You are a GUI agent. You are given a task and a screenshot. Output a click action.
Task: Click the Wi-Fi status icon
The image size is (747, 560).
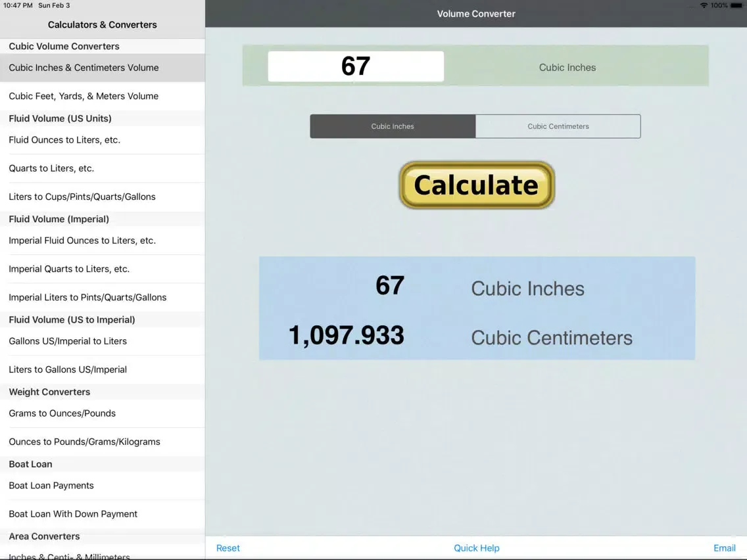pyautogui.click(x=704, y=5)
